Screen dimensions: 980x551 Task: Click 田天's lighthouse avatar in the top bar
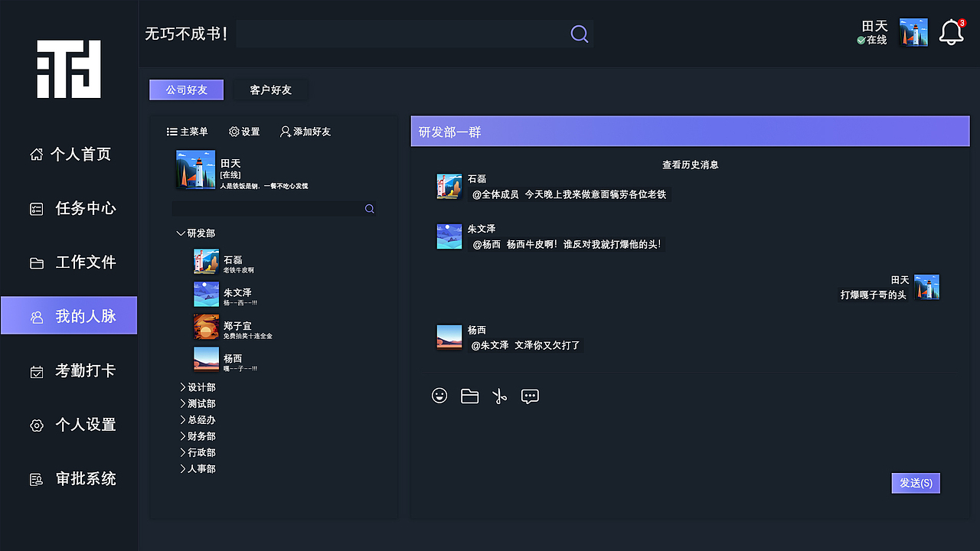(913, 32)
